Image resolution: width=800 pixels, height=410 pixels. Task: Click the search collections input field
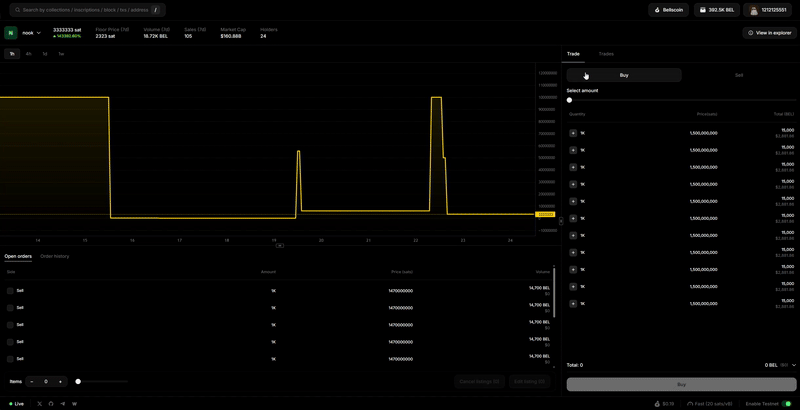[85, 10]
